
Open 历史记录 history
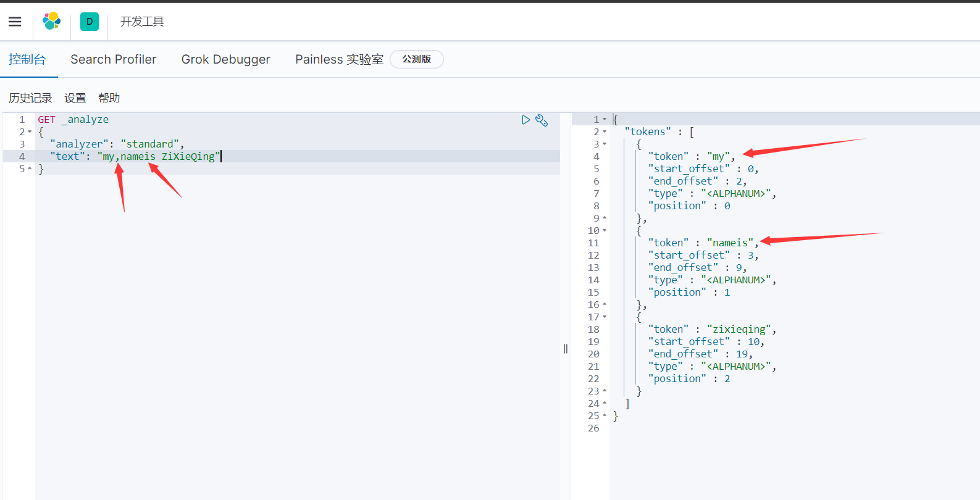coord(30,98)
